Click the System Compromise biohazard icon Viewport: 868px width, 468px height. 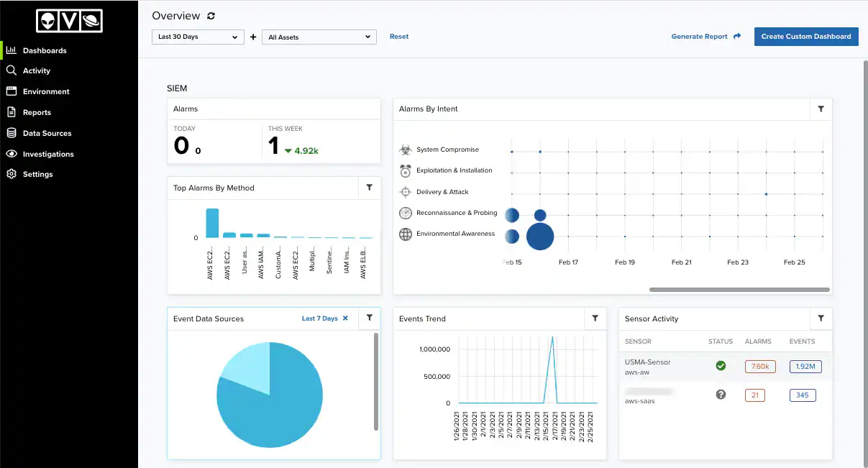pos(406,150)
